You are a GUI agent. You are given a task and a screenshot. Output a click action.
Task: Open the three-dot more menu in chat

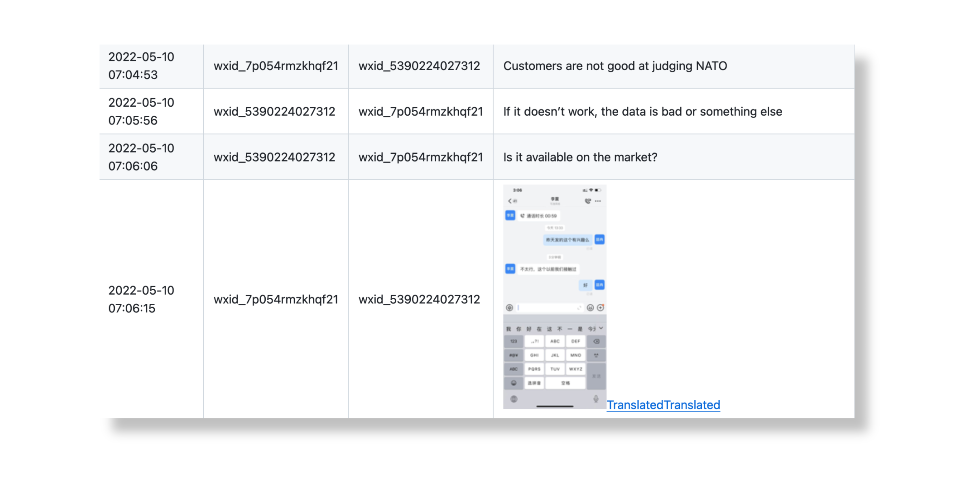(x=598, y=201)
